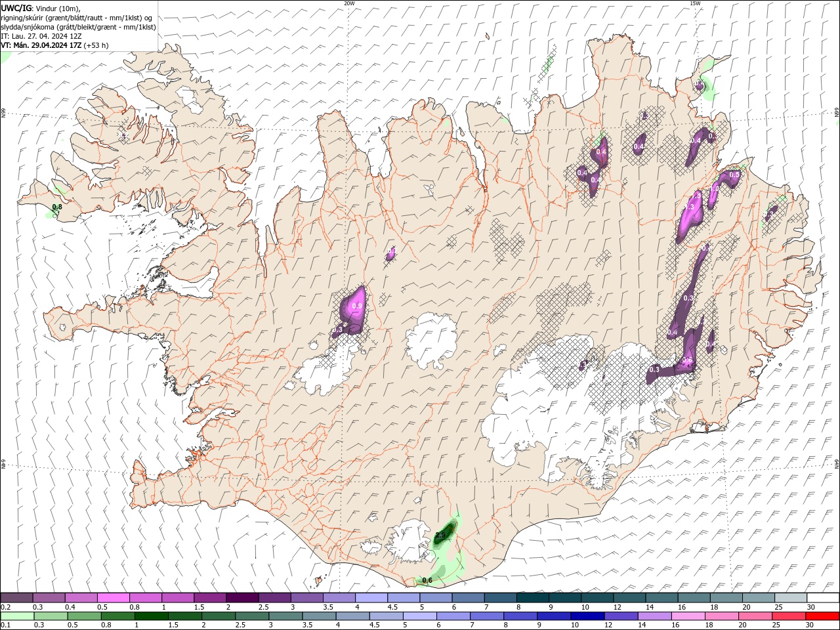840x630 pixels.
Task: Click the '0.2' label under the snow legend
Action: pyautogui.click(x=5, y=607)
